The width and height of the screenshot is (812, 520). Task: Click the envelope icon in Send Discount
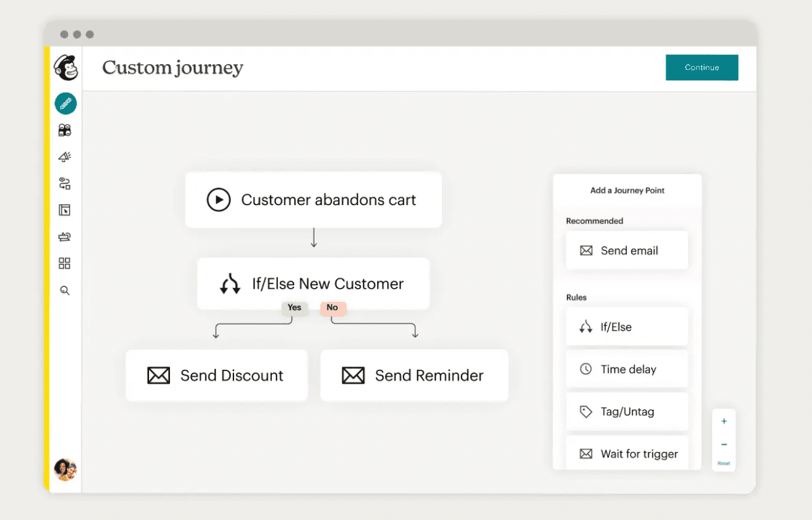click(159, 376)
